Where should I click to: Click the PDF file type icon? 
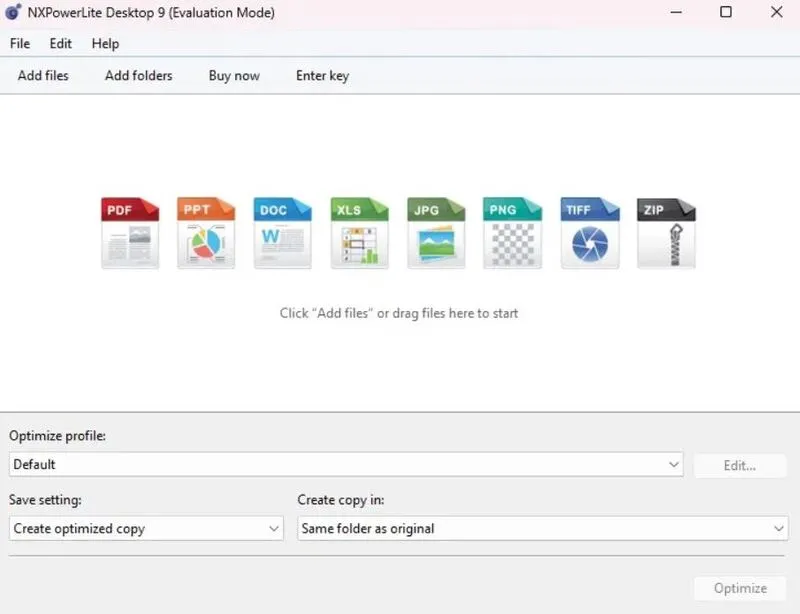pyautogui.click(x=130, y=233)
